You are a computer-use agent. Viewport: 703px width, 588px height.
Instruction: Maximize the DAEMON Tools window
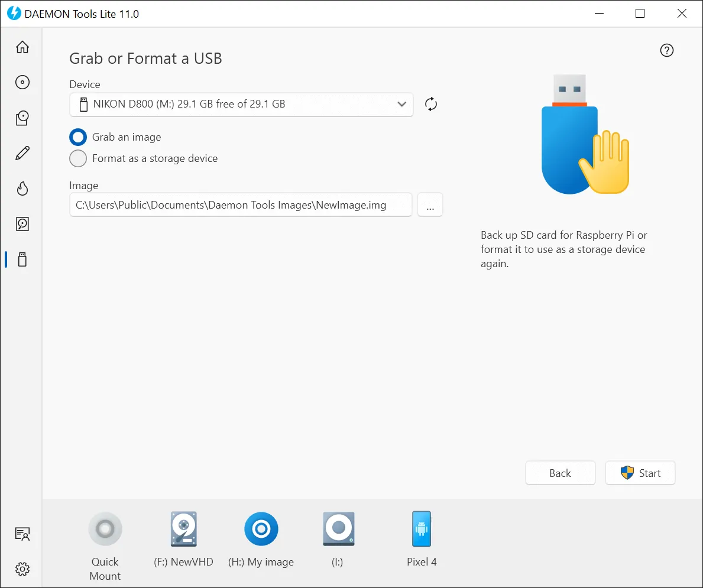(640, 14)
